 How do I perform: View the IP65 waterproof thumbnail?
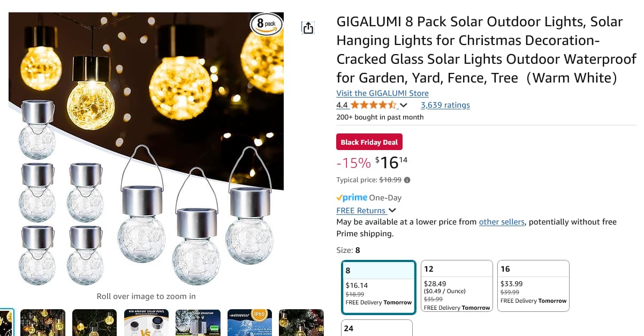coord(249,323)
